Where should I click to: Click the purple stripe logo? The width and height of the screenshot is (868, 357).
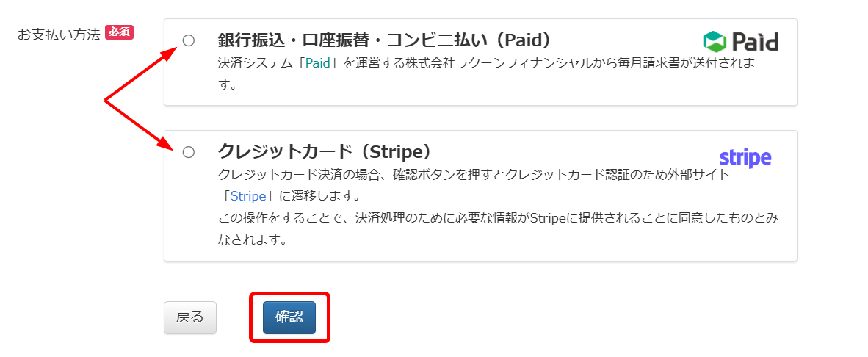[745, 158]
